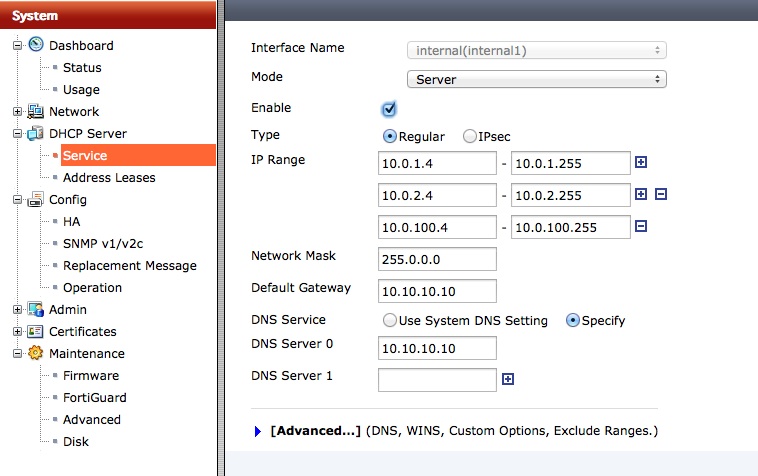Open the HA configuration page

(x=72, y=222)
